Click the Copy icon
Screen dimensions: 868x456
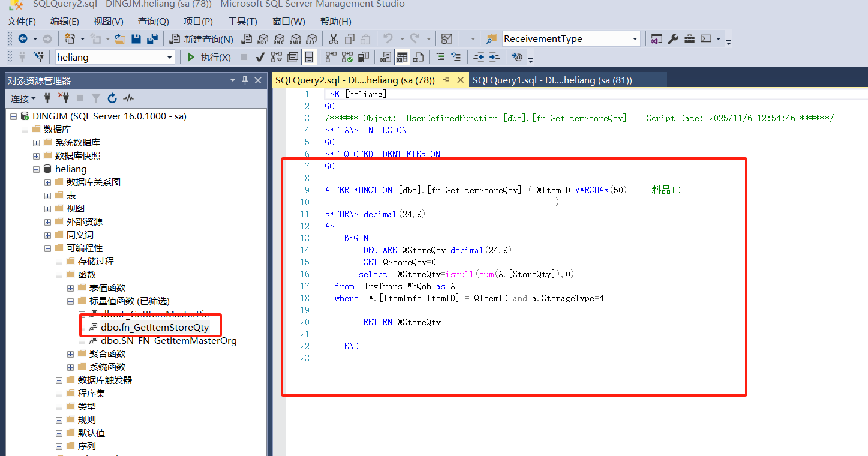(x=349, y=39)
